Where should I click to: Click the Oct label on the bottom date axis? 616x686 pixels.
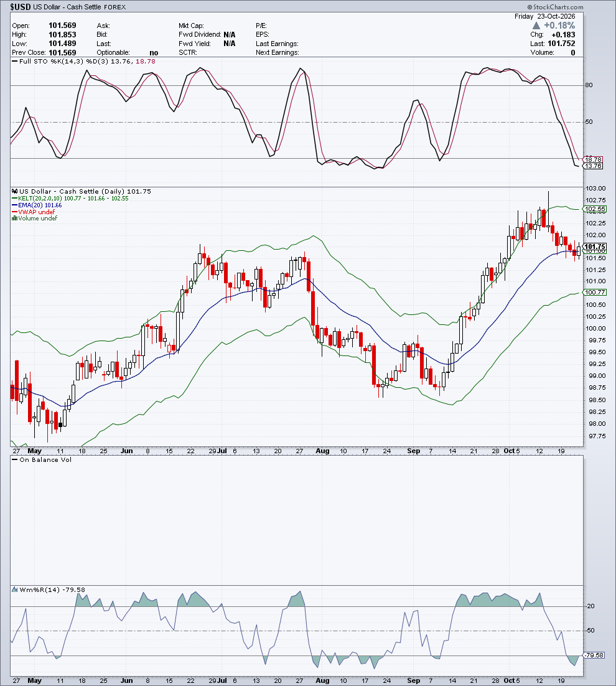509,680
